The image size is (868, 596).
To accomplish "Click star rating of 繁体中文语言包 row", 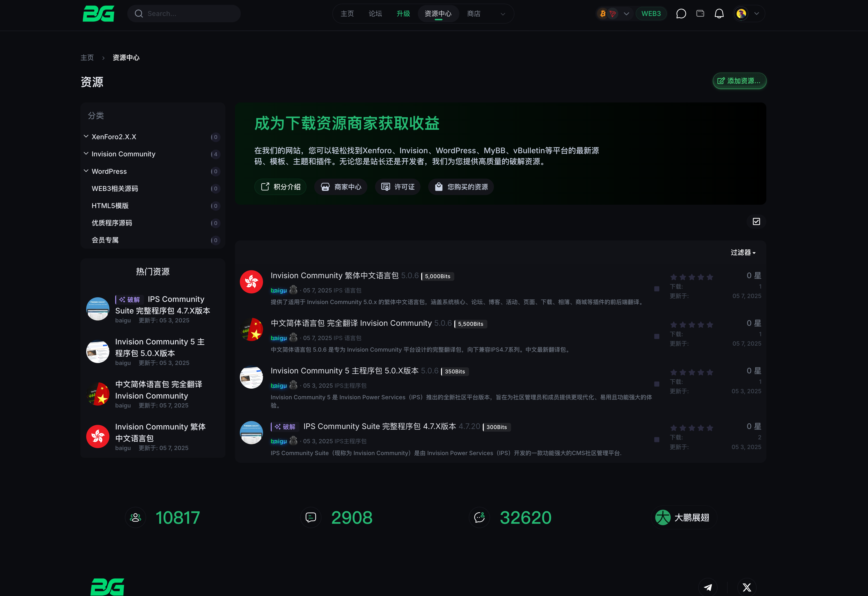I will click(x=692, y=277).
